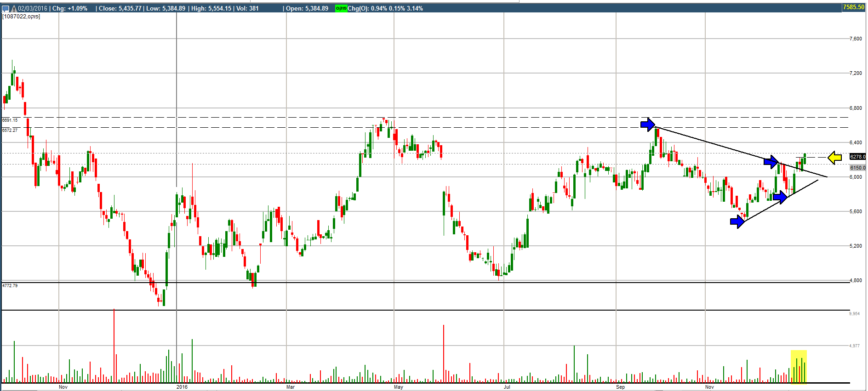The width and height of the screenshot is (868, 391).
Task: Click the comment bubble icon in chart header
Action: click(x=6, y=8)
